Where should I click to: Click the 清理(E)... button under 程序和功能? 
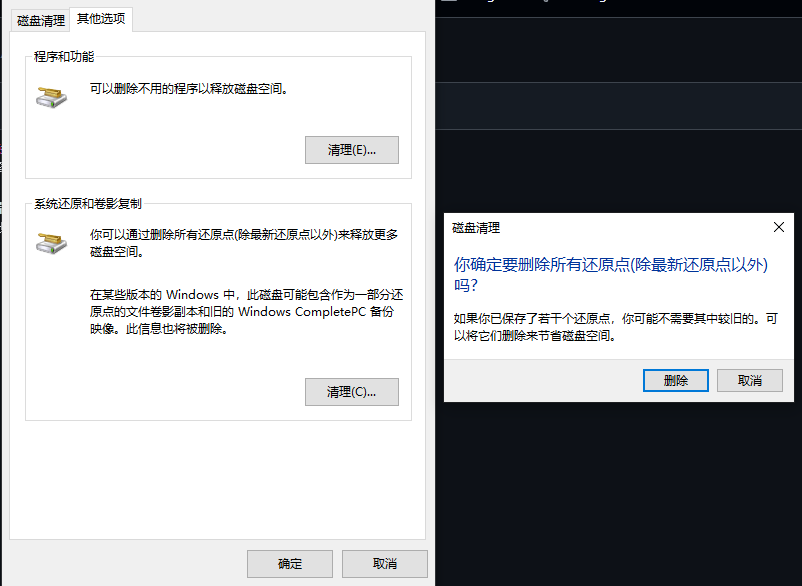point(352,149)
